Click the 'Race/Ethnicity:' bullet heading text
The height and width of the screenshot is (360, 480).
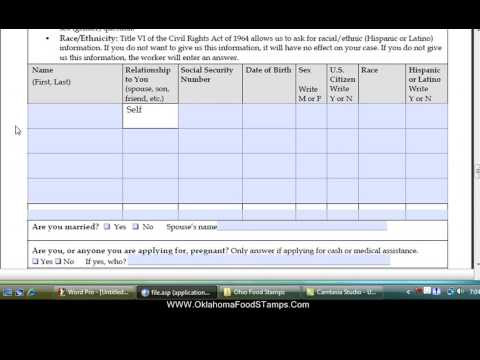click(88, 38)
